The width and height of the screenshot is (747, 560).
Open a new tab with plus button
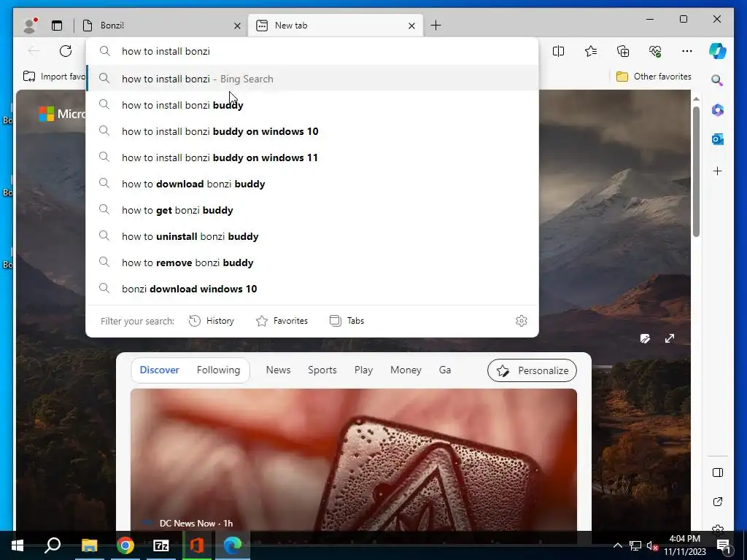pyautogui.click(x=436, y=26)
